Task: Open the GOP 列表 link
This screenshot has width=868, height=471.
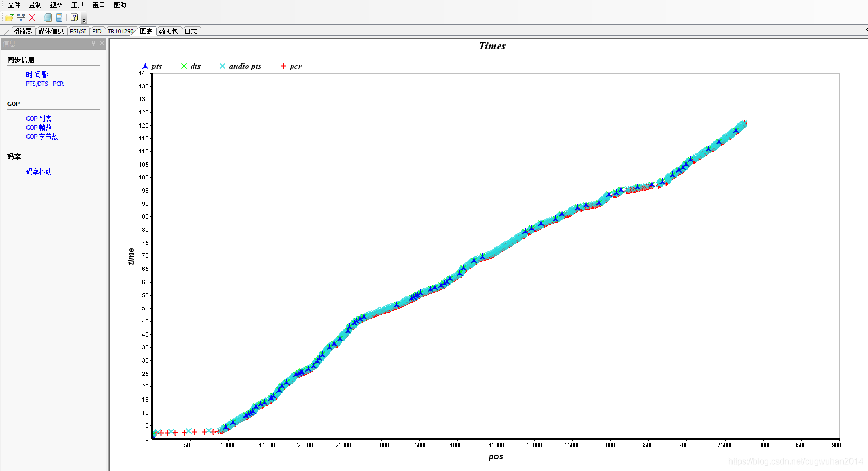Action: (39, 119)
